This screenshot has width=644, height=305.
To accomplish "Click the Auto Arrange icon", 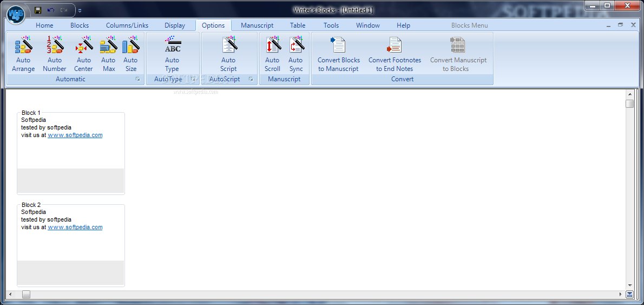I will click(23, 45).
